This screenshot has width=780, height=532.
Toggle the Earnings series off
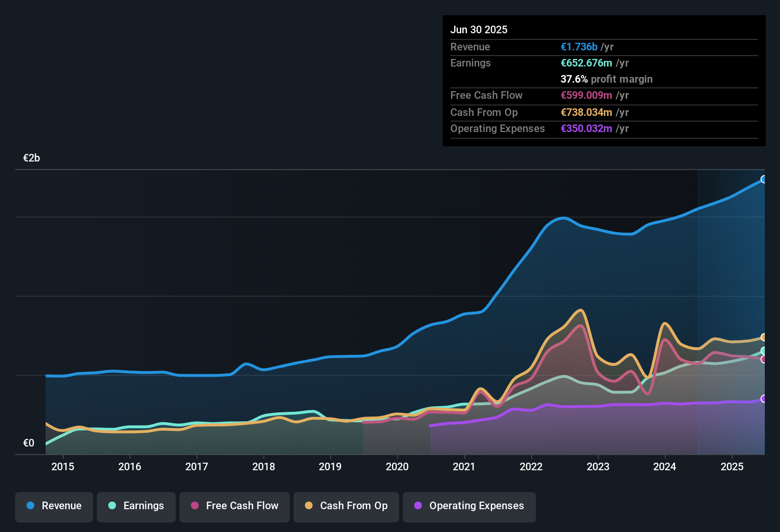pos(136,506)
